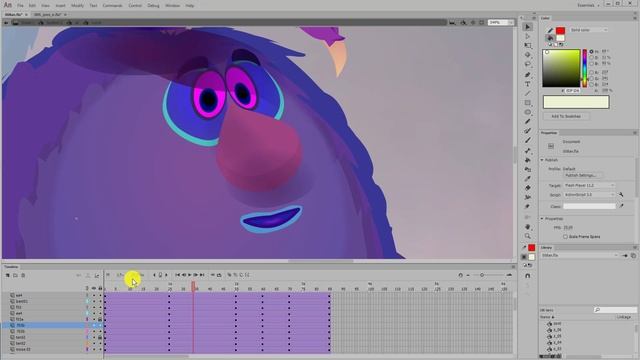Viewport: 640px width, 360px height.
Task: Select the Brightness radio button
Action: (x=591, y=64)
